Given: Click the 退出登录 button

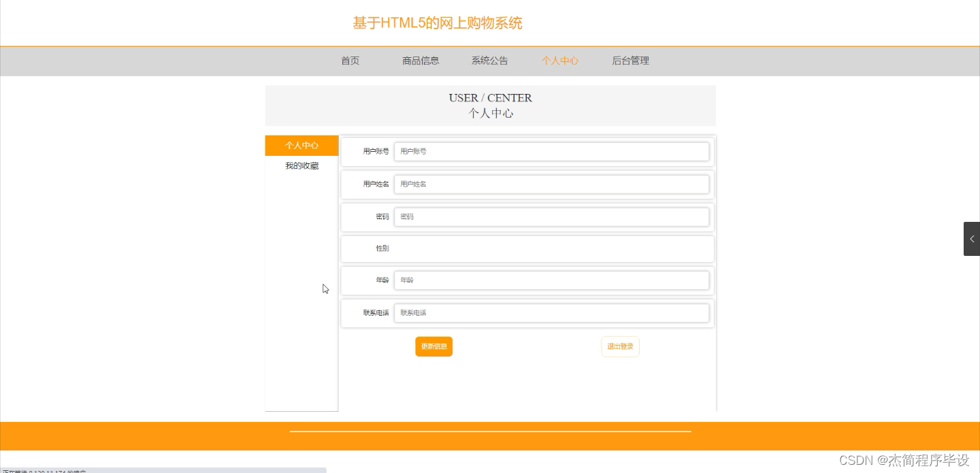Looking at the screenshot, I should [620, 346].
